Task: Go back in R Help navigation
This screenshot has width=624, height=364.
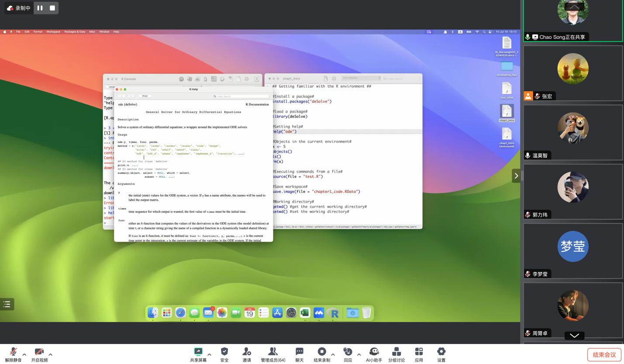Action: pyautogui.click(x=122, y=96)
